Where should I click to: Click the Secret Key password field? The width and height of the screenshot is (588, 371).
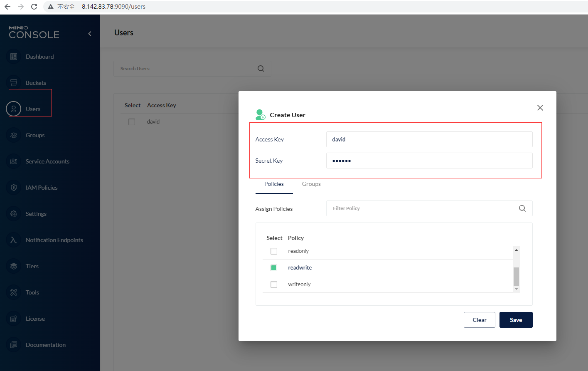pyautogui.click(x=429, y=161)
